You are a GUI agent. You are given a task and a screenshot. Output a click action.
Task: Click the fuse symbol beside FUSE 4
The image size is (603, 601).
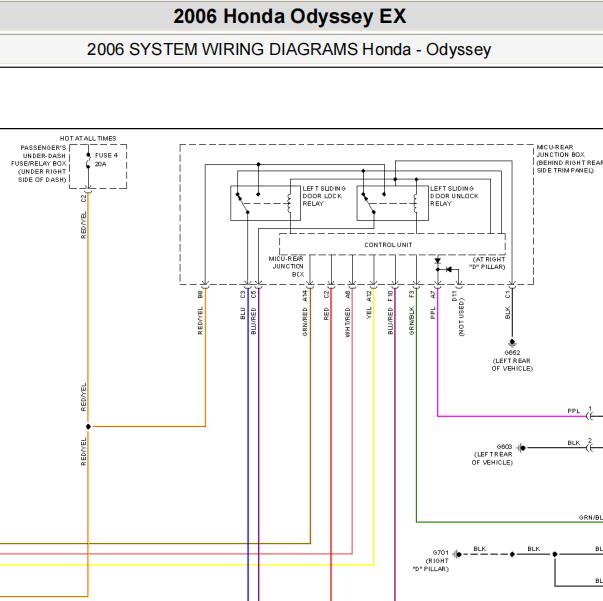88,161
